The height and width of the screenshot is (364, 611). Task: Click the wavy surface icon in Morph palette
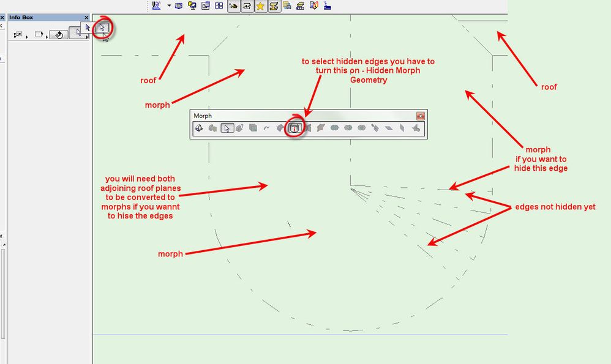tap(321, 128)
